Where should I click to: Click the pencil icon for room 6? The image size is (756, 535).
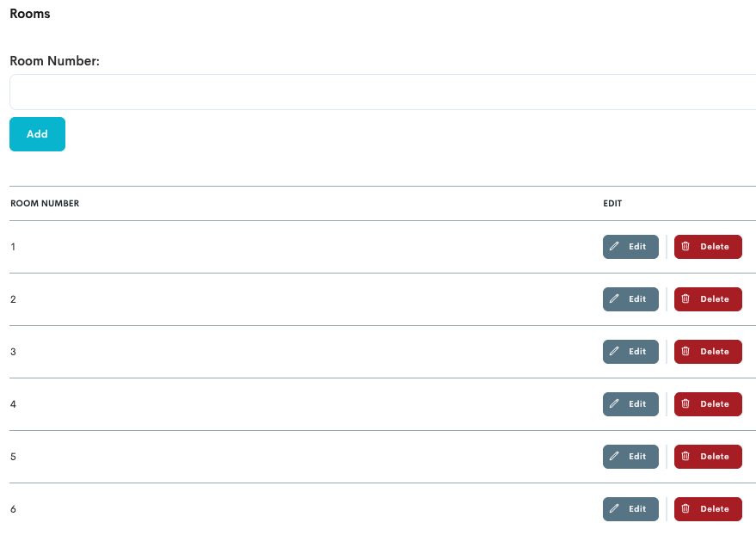[614, 509]
